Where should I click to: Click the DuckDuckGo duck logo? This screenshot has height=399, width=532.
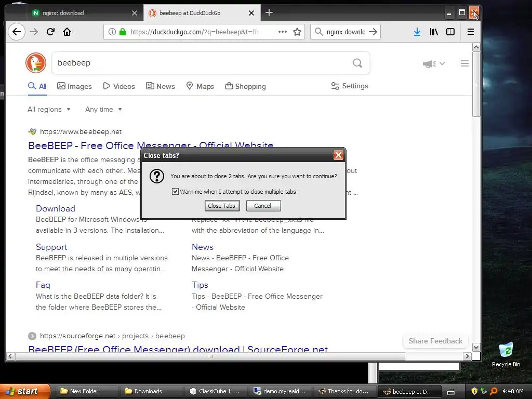[x=36, y=63]
